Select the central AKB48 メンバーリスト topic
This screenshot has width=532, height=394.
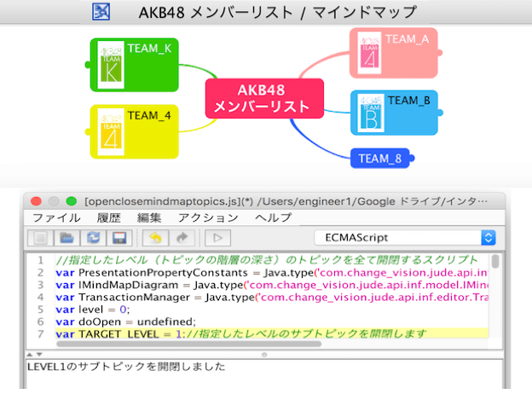264,98
